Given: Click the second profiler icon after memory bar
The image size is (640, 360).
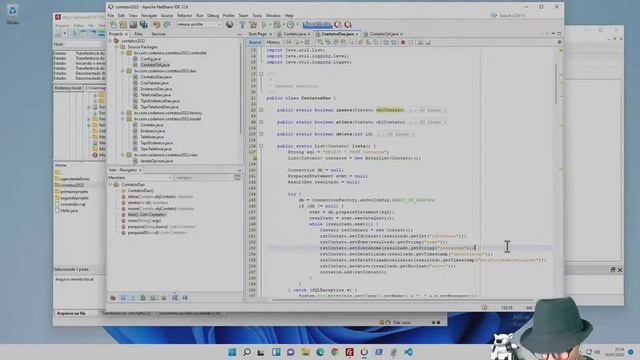Looking at the screenshot, I should pyautogui.click(x=348, y=25).
